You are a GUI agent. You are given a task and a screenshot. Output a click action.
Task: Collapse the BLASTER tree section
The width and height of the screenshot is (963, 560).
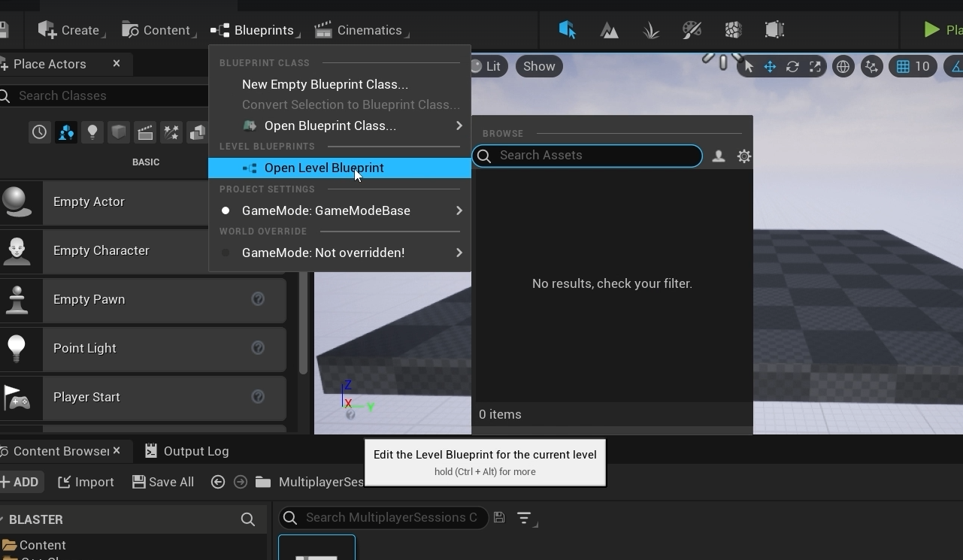click(2, 519)
